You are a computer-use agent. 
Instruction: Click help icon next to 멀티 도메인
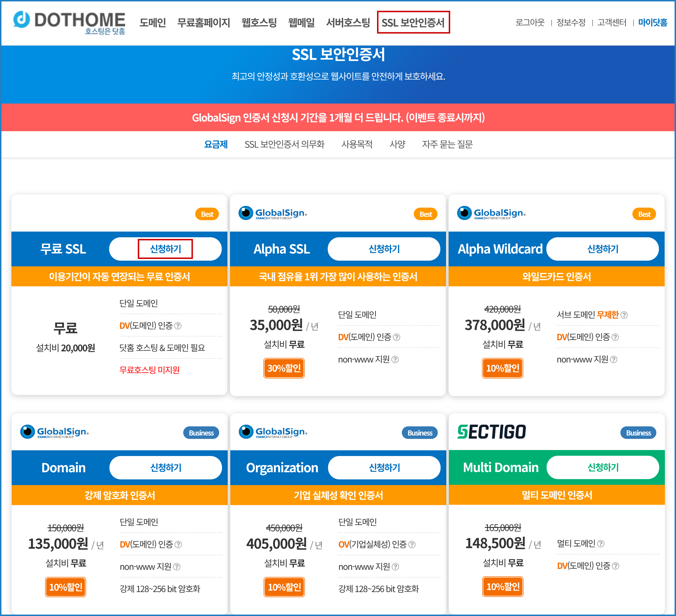coord(601,544)
